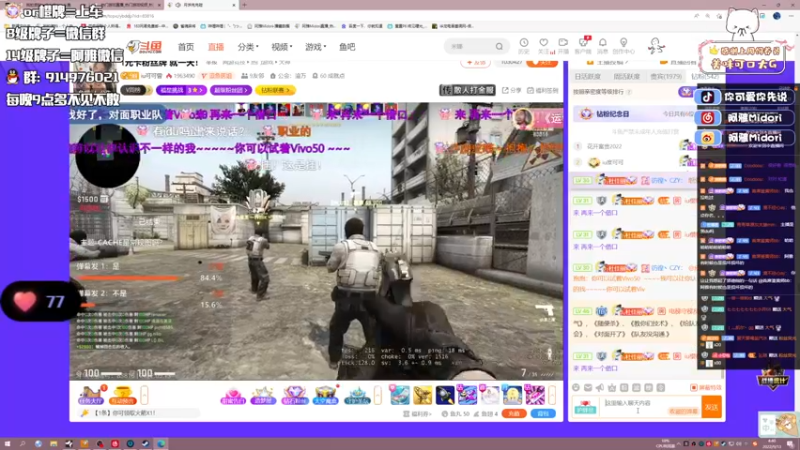Expand more gifts arrow at right
Screen dimensions: 800x450
click(552, 395)
